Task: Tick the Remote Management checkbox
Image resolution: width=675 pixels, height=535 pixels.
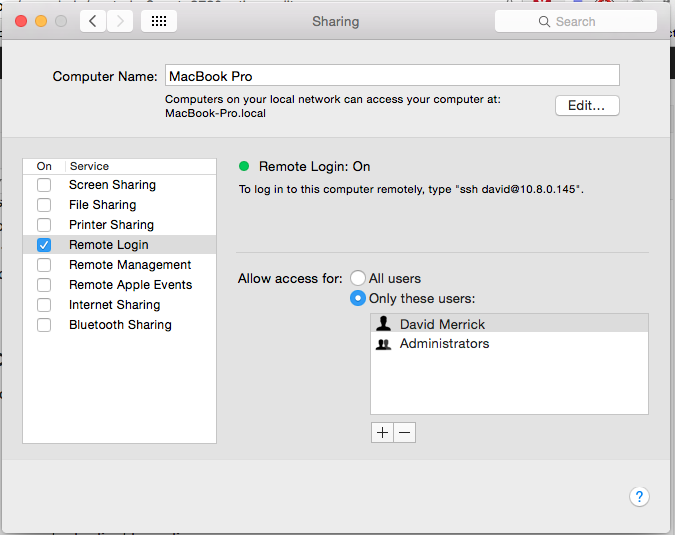Action: tap(44, 265)
